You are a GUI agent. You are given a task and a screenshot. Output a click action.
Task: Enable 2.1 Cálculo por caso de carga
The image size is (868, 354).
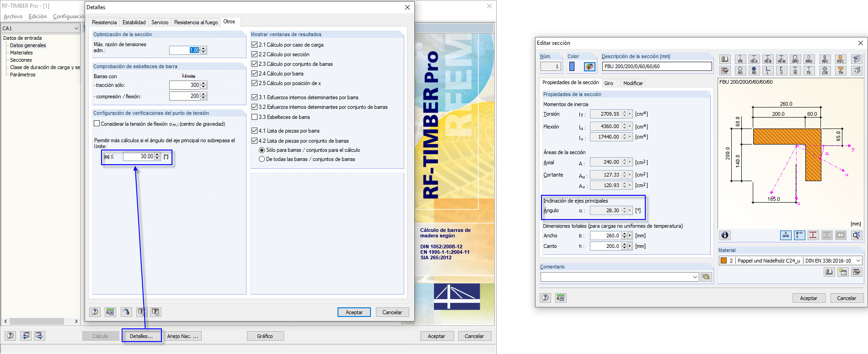[255, 45]
